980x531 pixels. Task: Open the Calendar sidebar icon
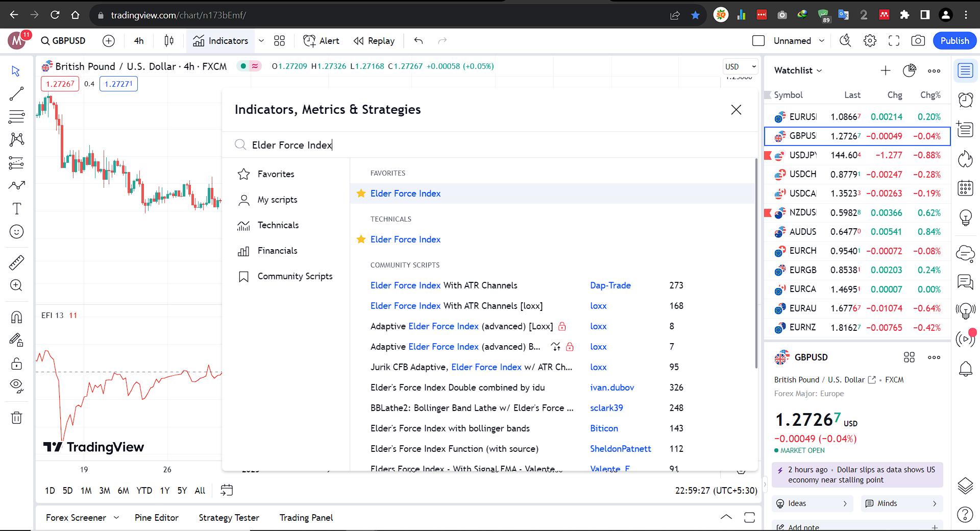[x=965, y=188]
